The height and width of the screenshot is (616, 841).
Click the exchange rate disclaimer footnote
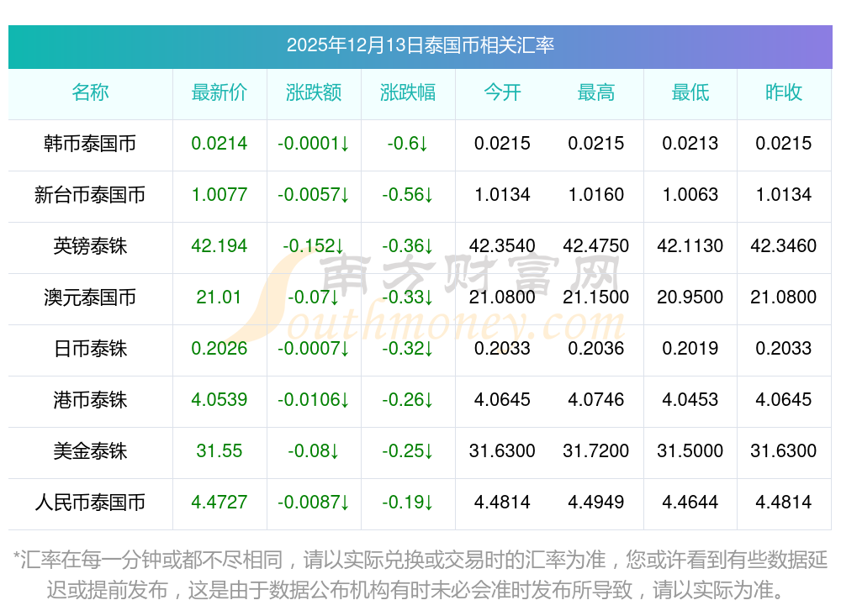[x=420, y=574]
